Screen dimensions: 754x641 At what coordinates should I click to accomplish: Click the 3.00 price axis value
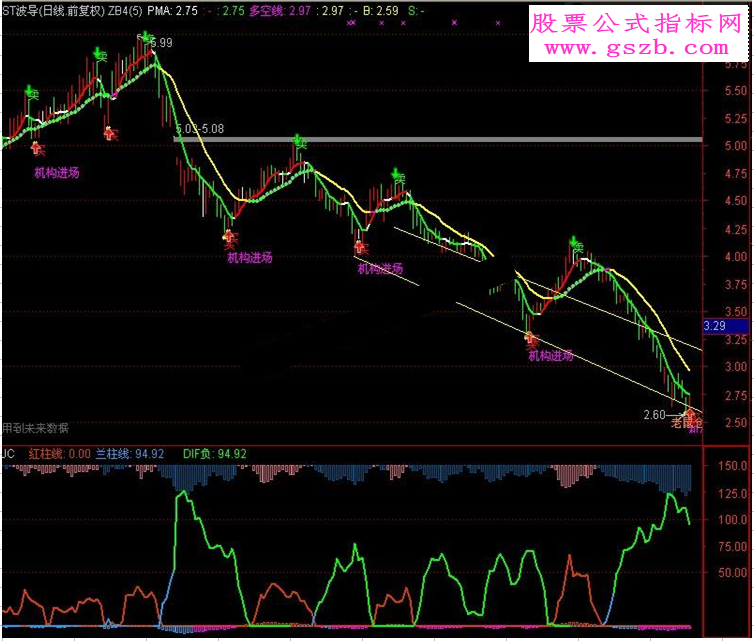tap(735, 367)
